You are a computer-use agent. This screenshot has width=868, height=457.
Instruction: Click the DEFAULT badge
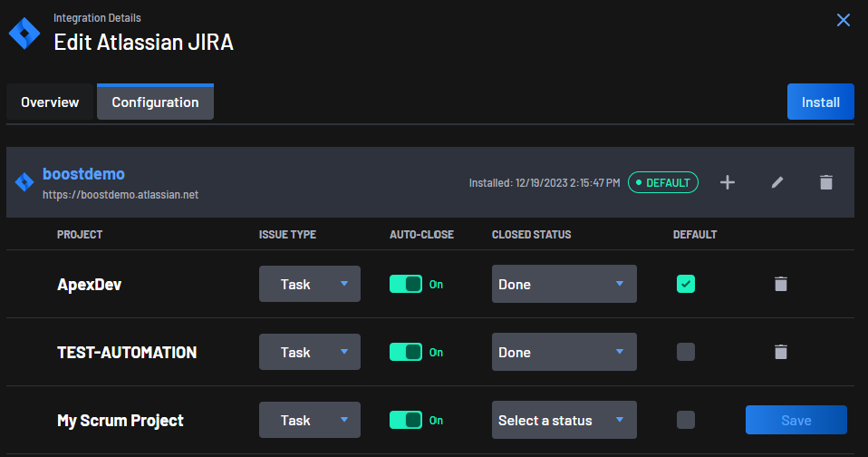(x=663, y=182)
